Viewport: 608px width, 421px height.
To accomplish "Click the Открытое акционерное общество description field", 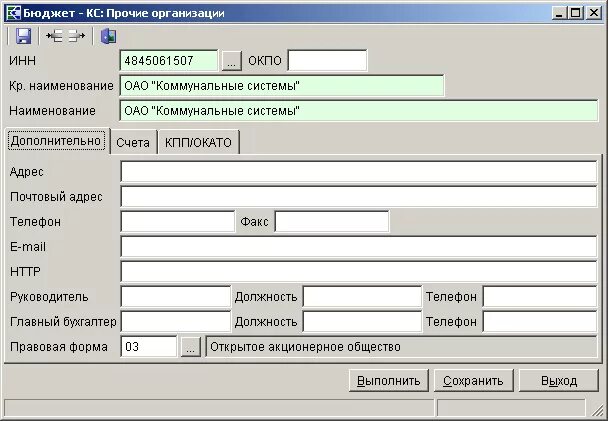I will 401,347.
